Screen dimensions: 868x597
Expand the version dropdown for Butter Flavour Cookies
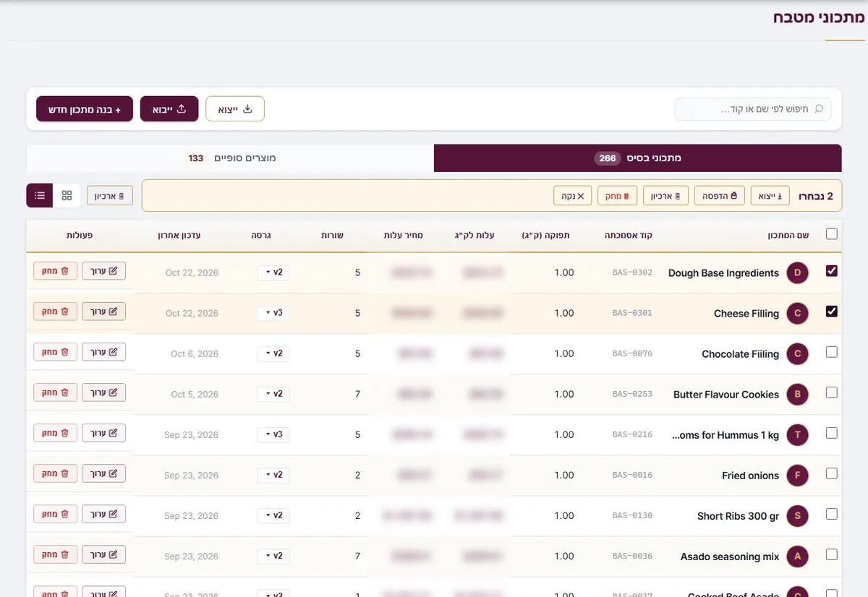click(273, 395)
